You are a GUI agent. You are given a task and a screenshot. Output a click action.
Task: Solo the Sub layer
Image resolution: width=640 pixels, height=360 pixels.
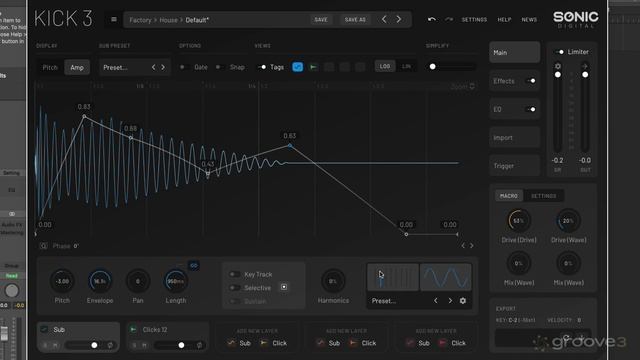point(45,345)
